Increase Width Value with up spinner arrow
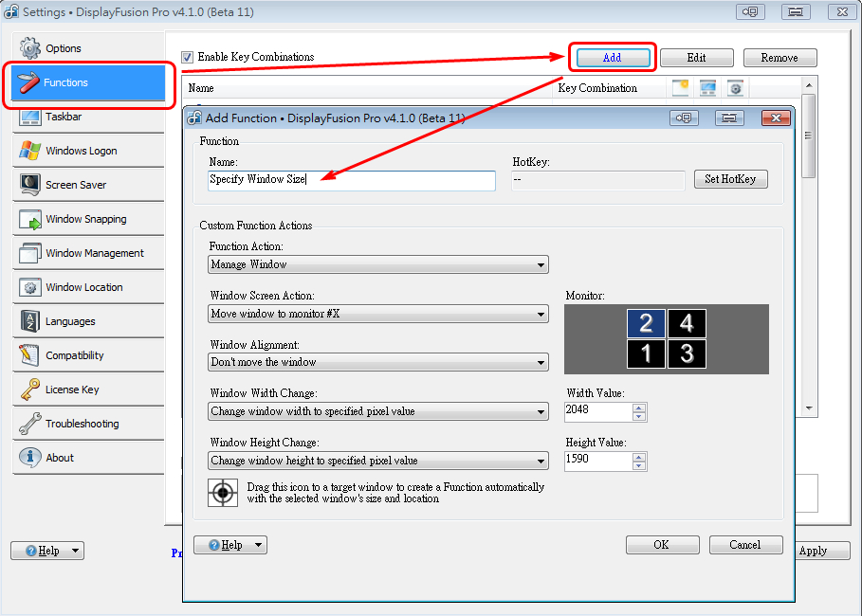This screenshot has height=616, width=862. tap(639, 408)
